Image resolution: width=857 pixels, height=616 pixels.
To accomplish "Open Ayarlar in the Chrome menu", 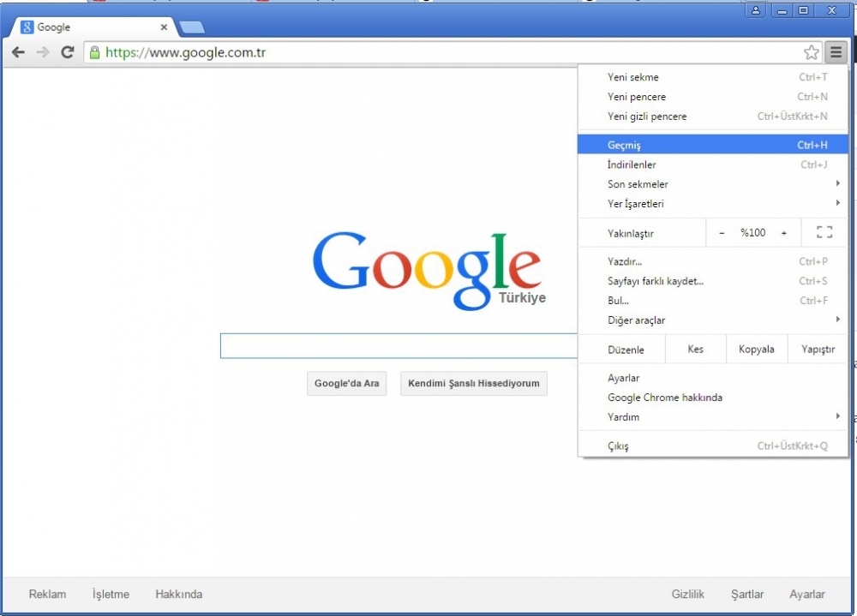I will coord(623,378).
